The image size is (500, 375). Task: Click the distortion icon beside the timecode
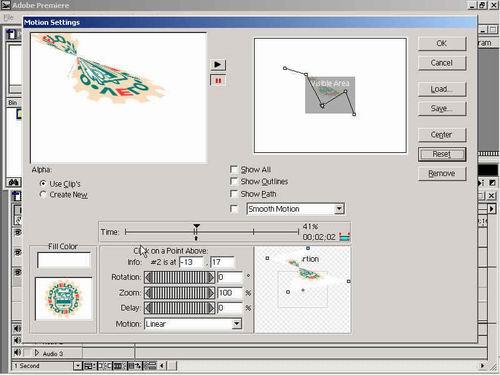344,237
